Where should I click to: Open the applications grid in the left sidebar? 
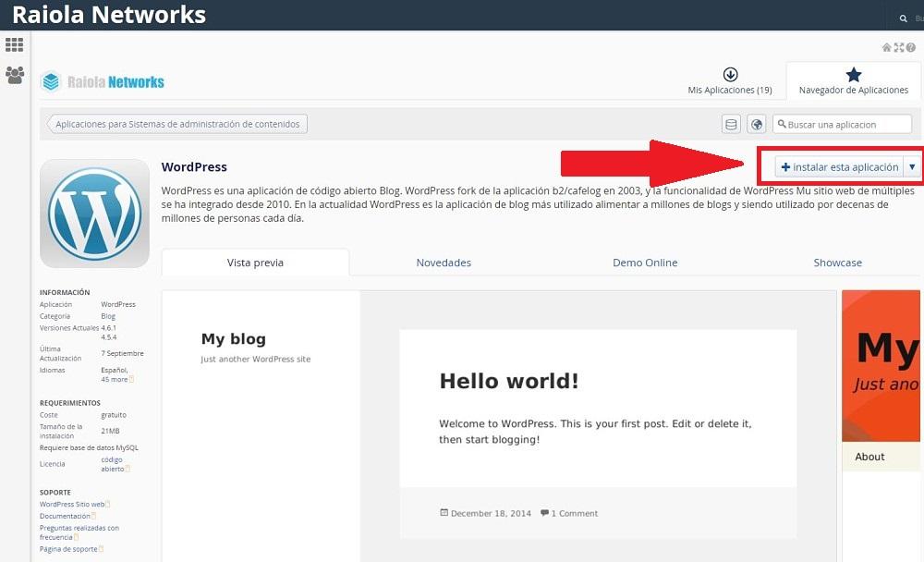click(x=13, y=44)
